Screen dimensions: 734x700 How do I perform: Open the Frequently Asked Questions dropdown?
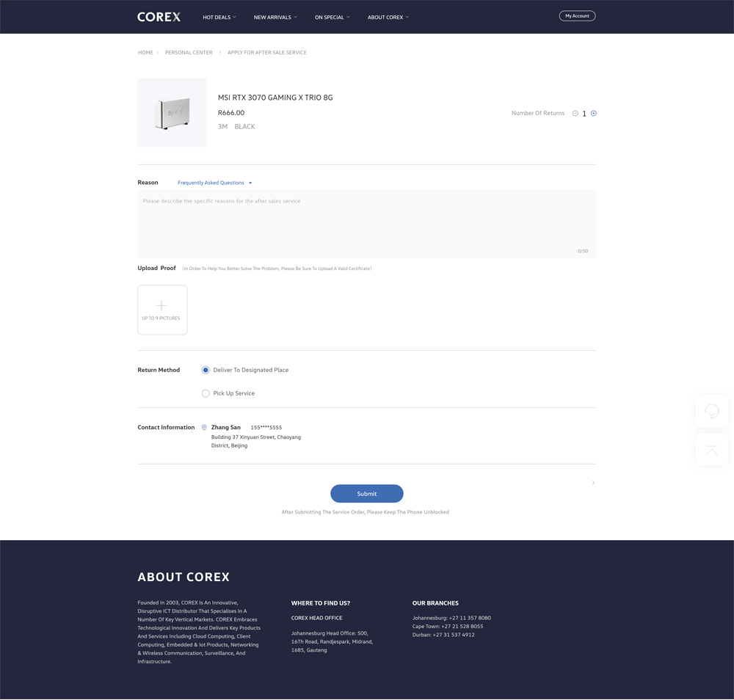(x=215, y=183)
